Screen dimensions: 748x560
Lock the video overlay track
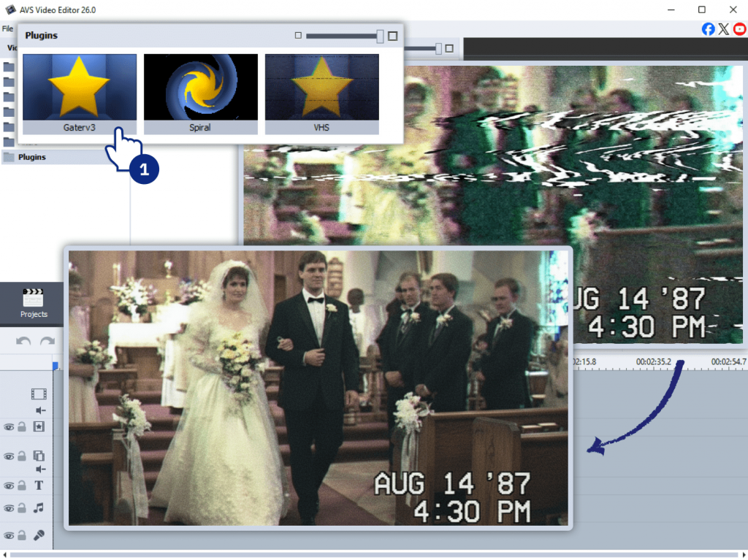point(22,456)
